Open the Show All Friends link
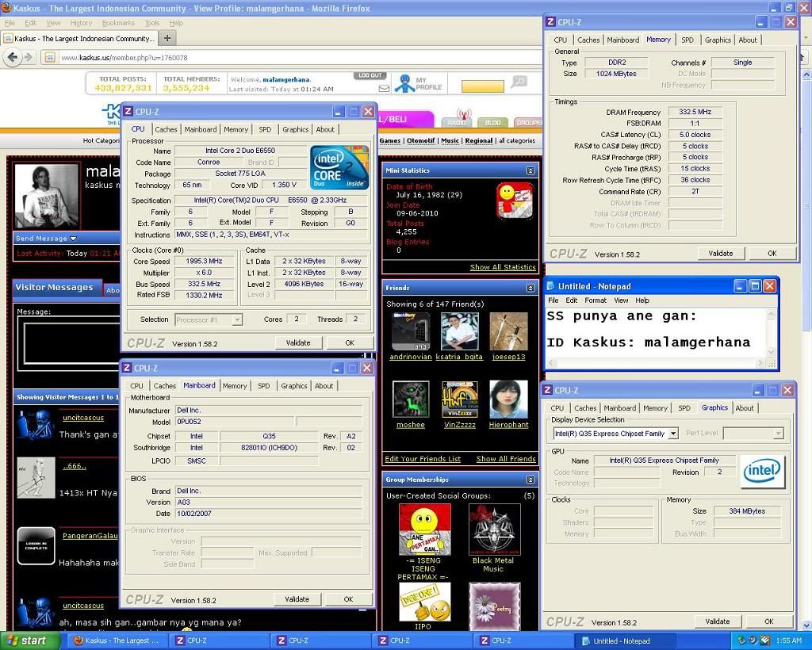The height and width of the screenshot is (650, 812). (506, 459)
